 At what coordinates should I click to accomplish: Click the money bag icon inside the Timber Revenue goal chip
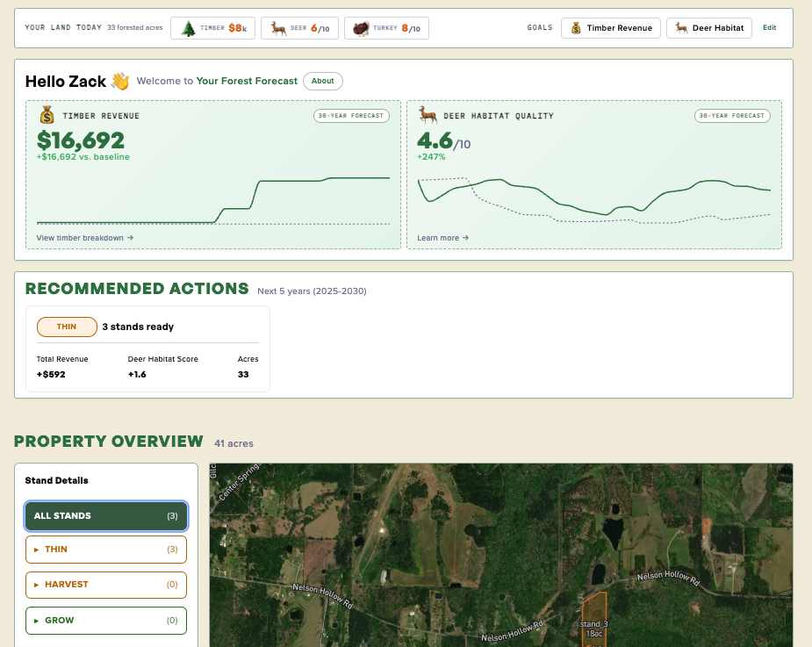pos(577,27)
